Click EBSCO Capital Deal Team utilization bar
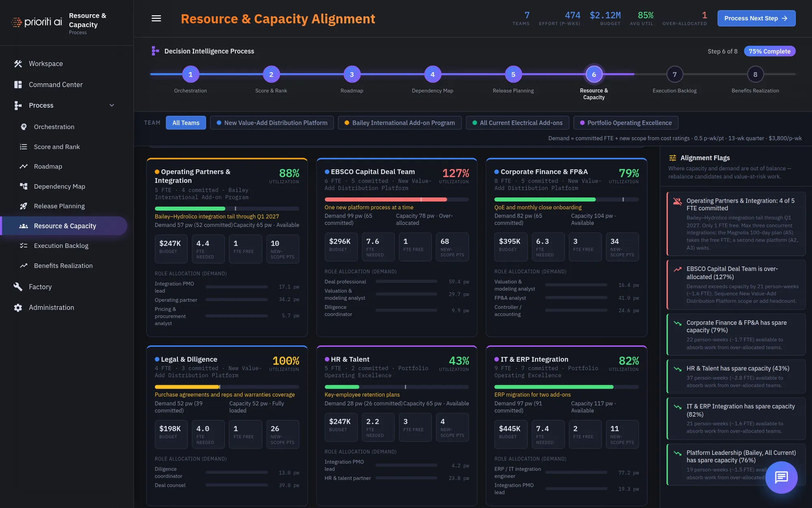812x508 pixels. (x=396, y=200)
